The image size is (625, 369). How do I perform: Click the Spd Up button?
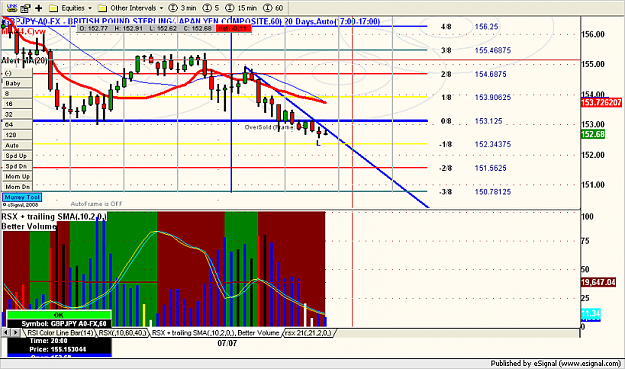[x=17, y=156]
